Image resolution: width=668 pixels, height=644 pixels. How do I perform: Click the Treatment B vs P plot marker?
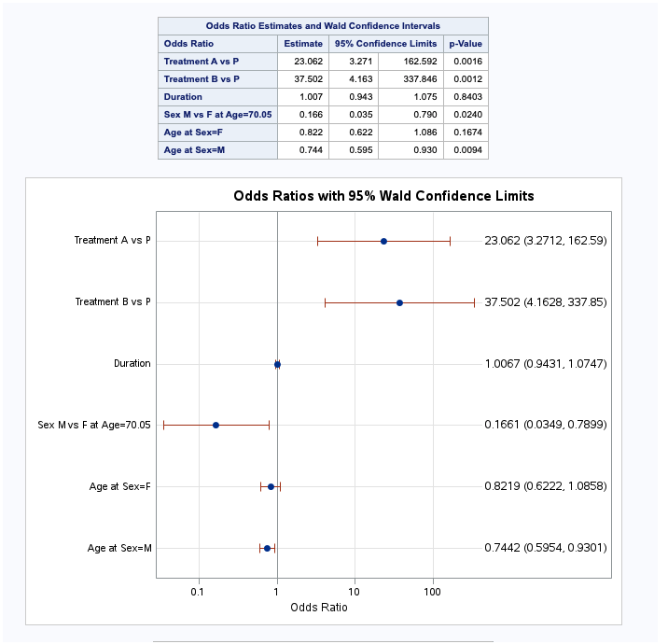coord(399,302)
